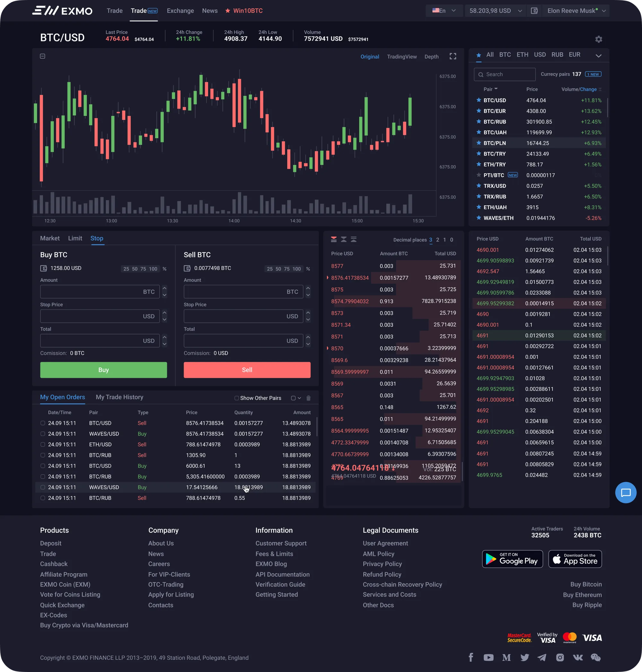Filter pairs by the ETH tab
The image size is (642, 672).
click(x=522, y=55)
